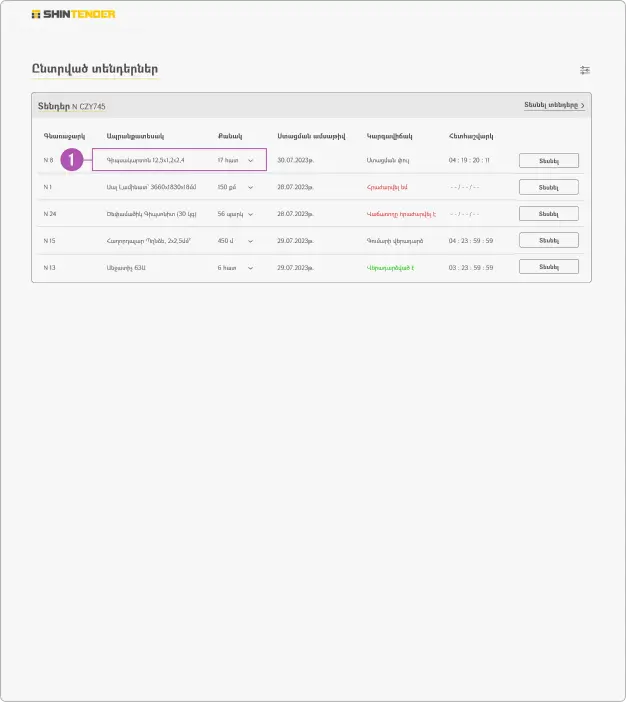Screen dimensions: 626x702
Task: Click the Տեսնել button for row N 13
Action: [x=548, y=267]
